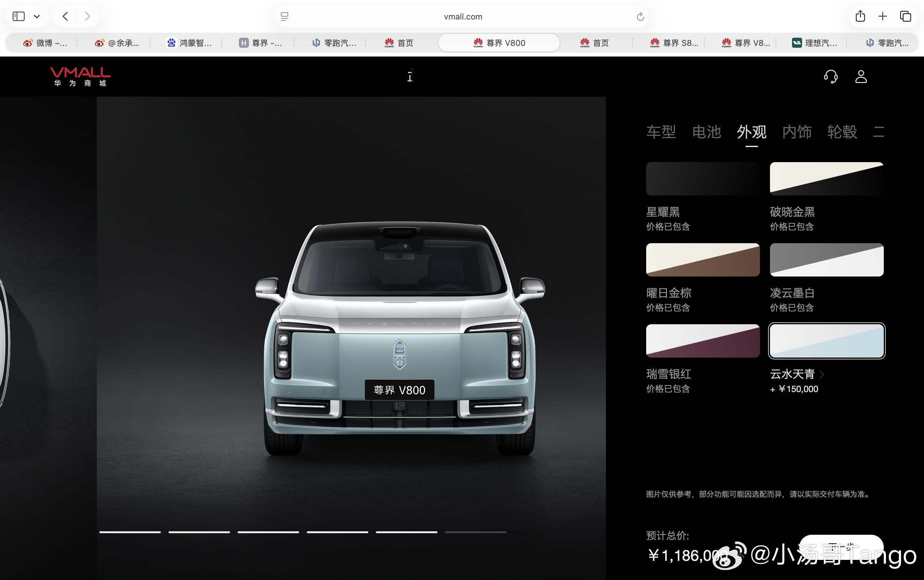Choose the 星耀黑 color swatch
The height and width of the screenshot is (580, 924).
click(x=703, y=179)
